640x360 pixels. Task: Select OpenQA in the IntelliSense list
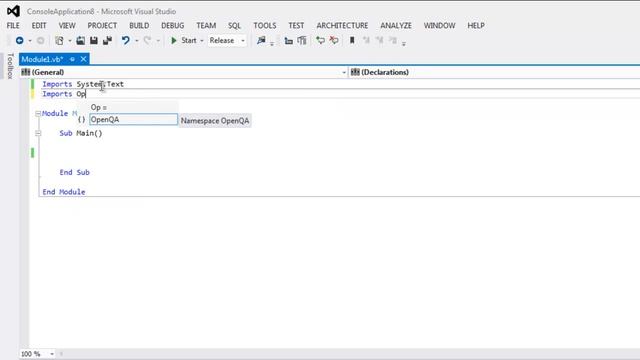click(133, 120)
